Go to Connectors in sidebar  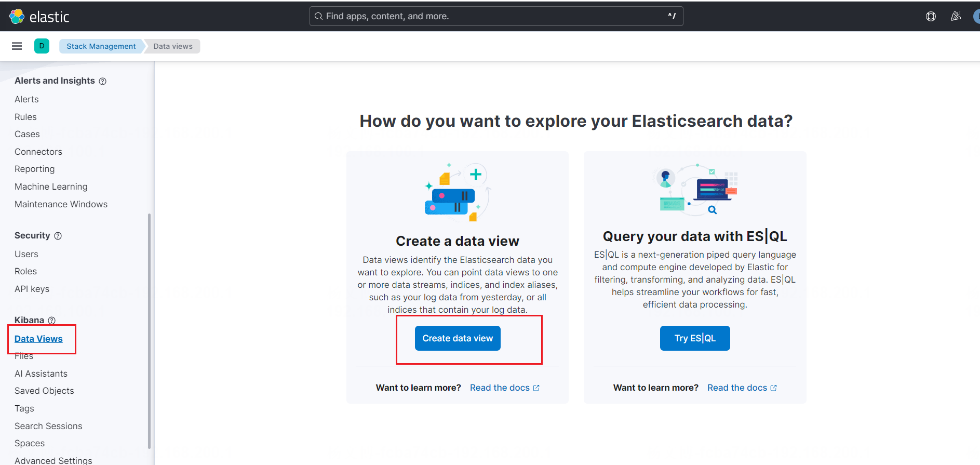click(38, 152)
